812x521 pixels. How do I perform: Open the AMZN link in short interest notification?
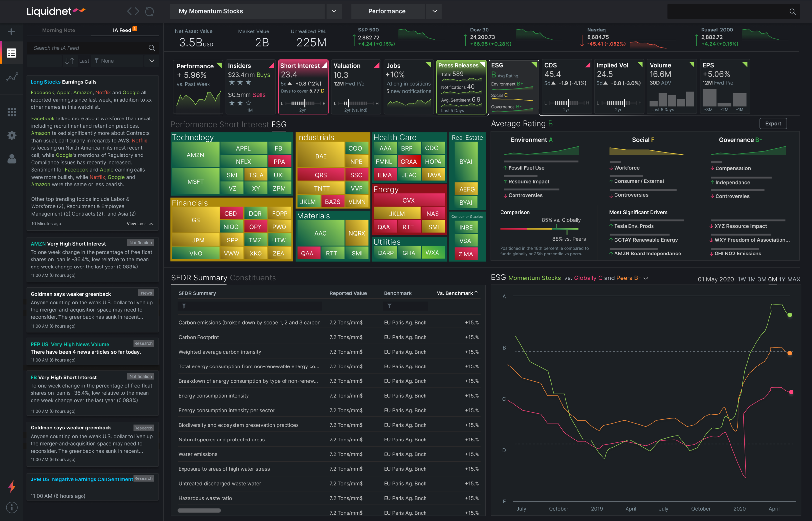pyautogui.click(x=38, y=243)
